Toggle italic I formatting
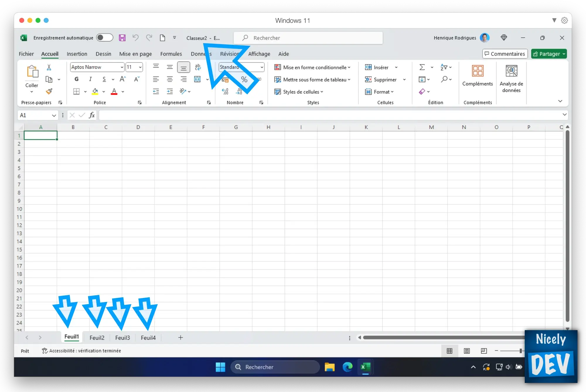The height and width of the screenshot is (392, 586). pyautogui.click(x=90, y=79)
